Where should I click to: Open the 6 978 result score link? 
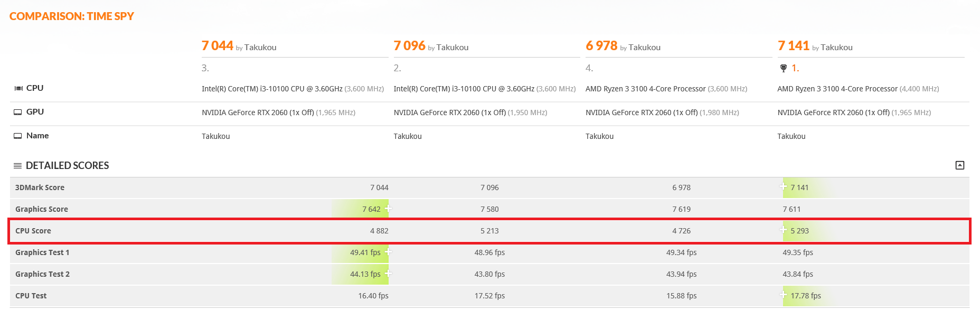pyautogui.click(x=601, y=46)
